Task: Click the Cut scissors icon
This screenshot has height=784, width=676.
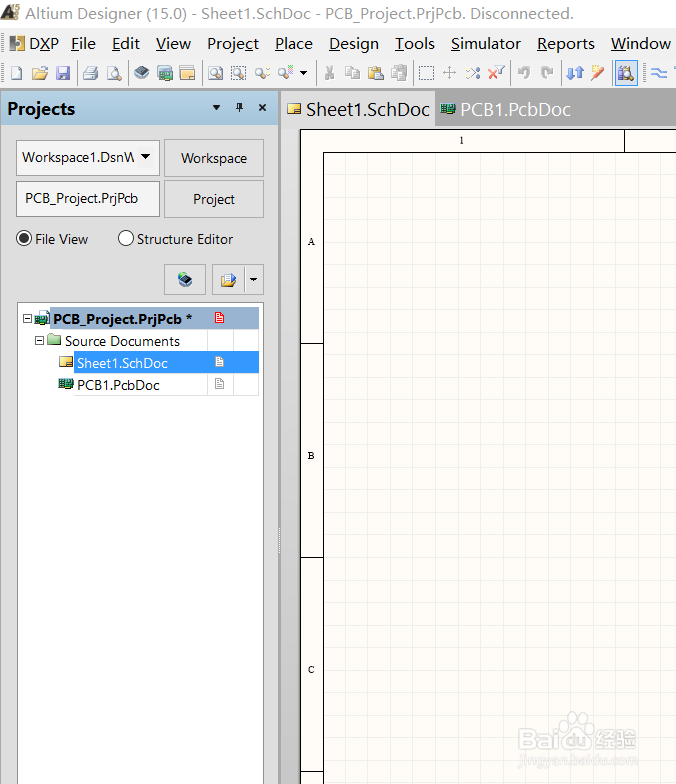Action: coord(330,74)
